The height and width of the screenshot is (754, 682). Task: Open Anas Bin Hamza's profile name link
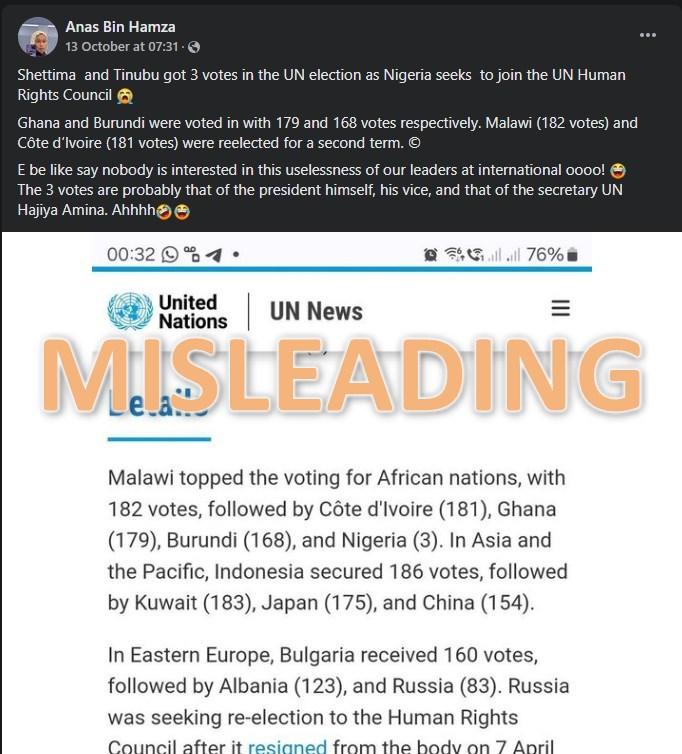[120, 27]
